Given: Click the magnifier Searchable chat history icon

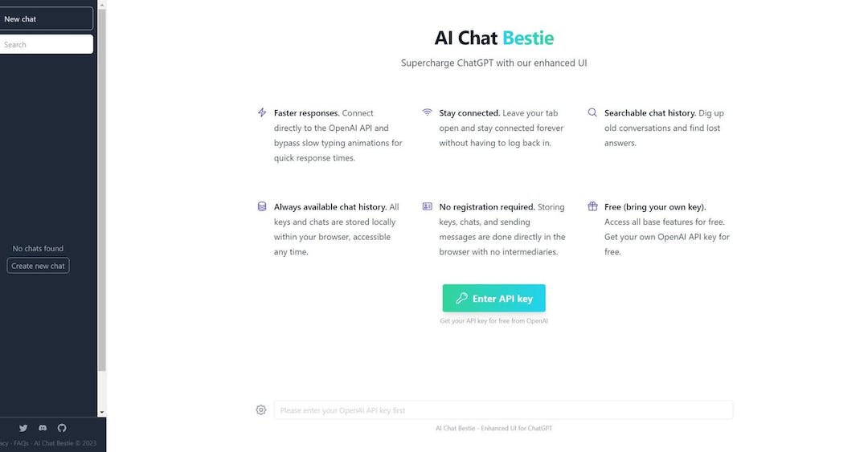Looking at the screenshot, I should (x=592, y=112).
